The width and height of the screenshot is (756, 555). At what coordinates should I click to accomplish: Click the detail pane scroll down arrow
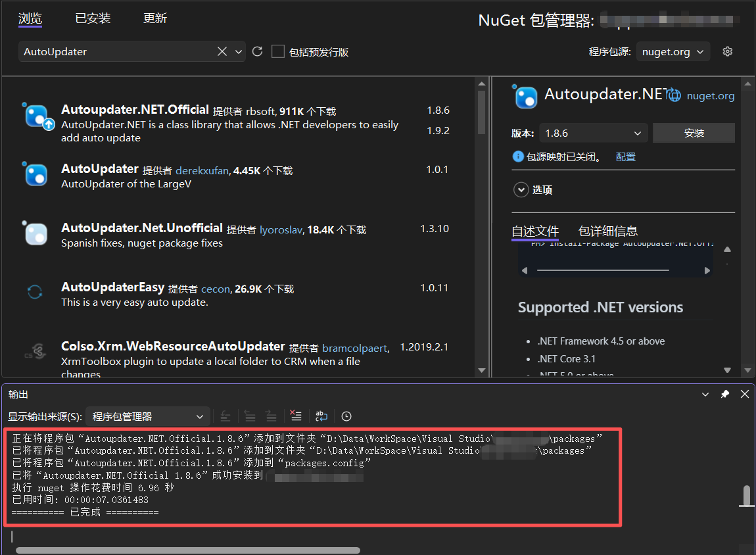coord(747,370)
